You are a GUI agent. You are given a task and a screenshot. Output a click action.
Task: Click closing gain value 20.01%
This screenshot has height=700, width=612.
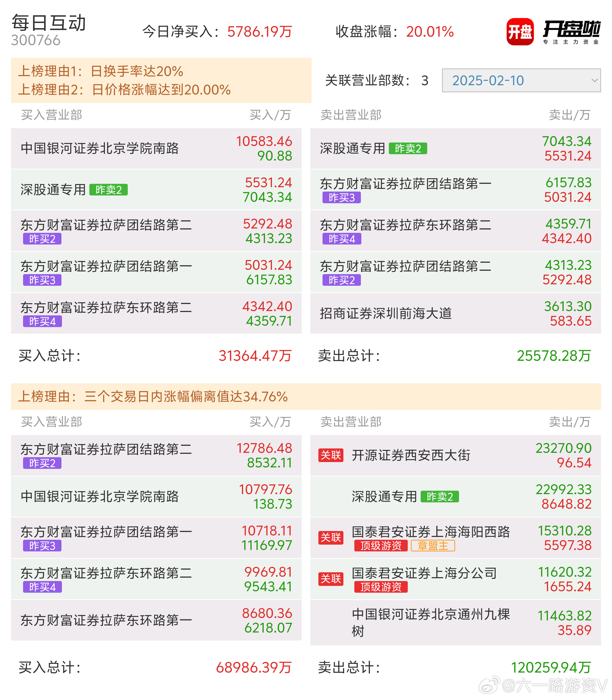(430, 32)
